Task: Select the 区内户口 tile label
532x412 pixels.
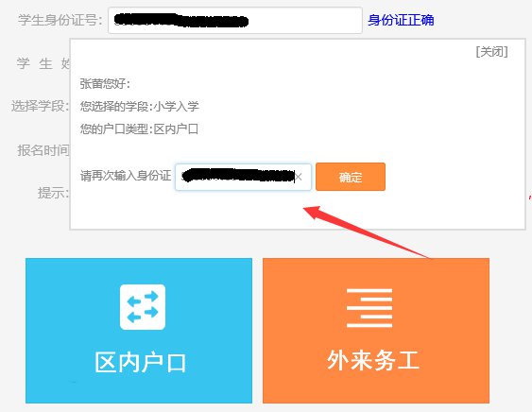Action: [140, 363]
